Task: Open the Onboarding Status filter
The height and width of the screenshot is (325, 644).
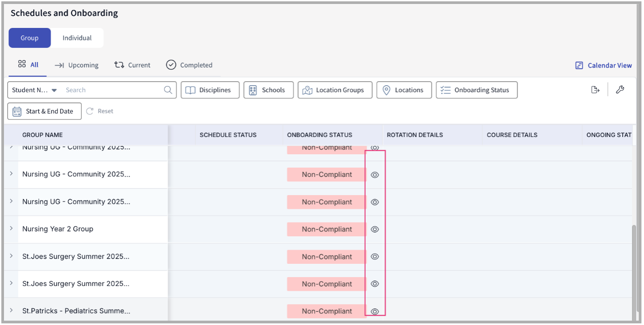Action: pos(476,90)
